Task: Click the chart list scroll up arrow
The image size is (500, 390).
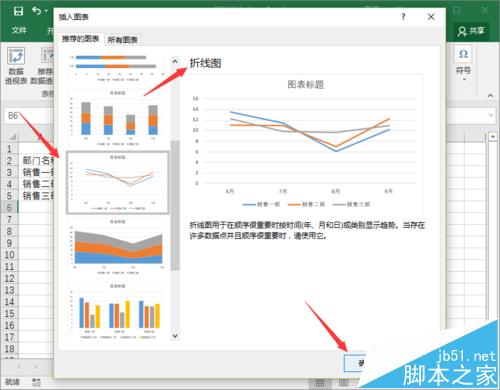Action: point(175,61)
